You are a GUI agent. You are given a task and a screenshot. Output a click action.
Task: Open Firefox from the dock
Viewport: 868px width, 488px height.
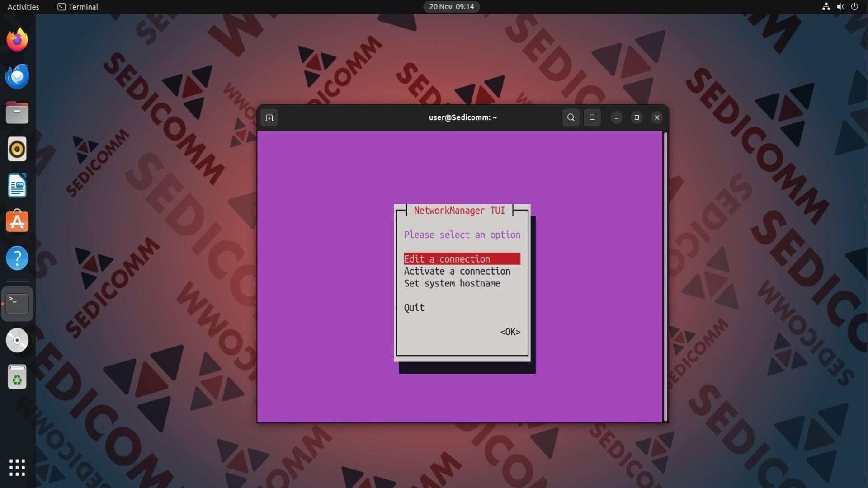coord(17,40)
